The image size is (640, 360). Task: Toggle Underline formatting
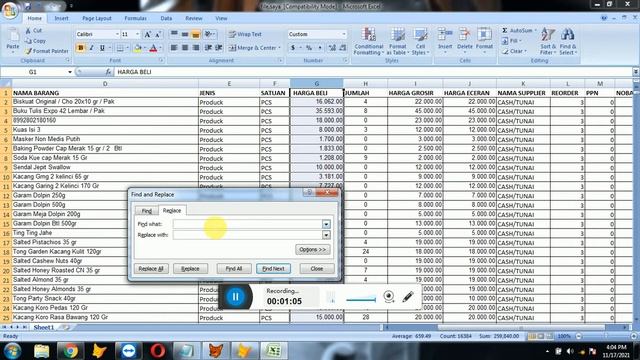102,48
